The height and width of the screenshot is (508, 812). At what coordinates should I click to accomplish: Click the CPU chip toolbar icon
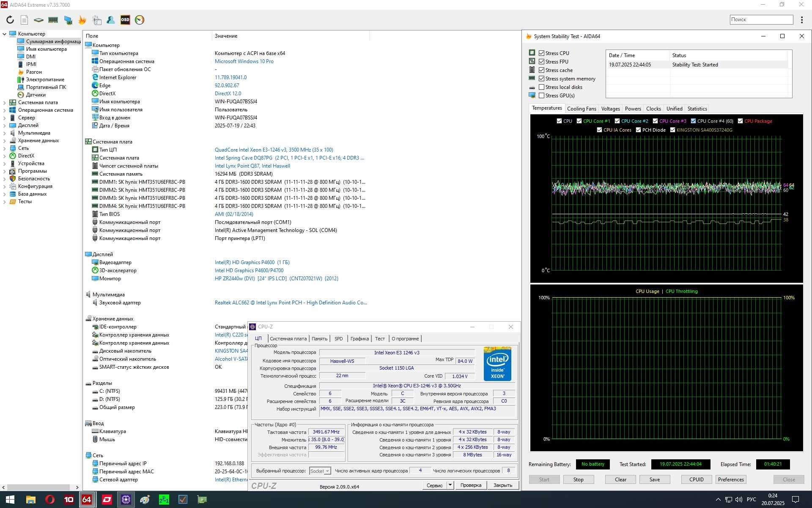coord(38,20)
